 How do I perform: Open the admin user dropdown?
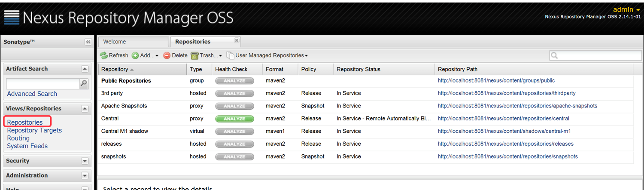coord(626,9)
